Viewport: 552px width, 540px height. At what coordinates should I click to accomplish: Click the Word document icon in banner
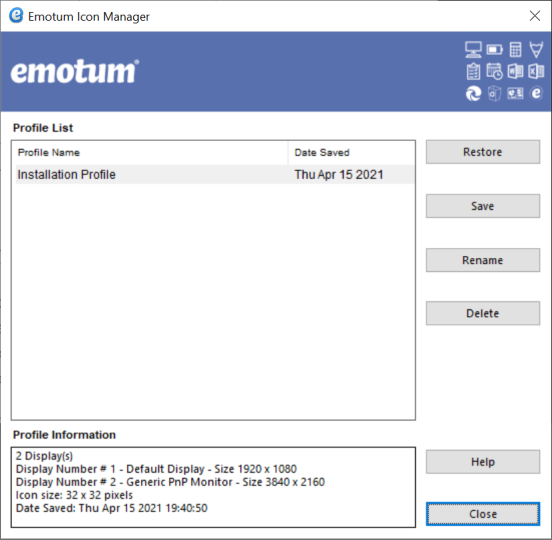click(x=515, y=71)
